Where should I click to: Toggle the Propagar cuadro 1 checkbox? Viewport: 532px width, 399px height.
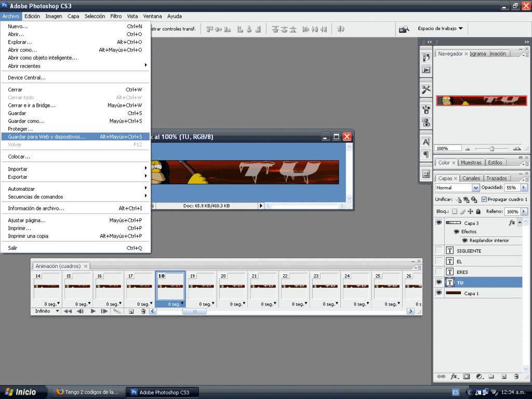point(484,199)
